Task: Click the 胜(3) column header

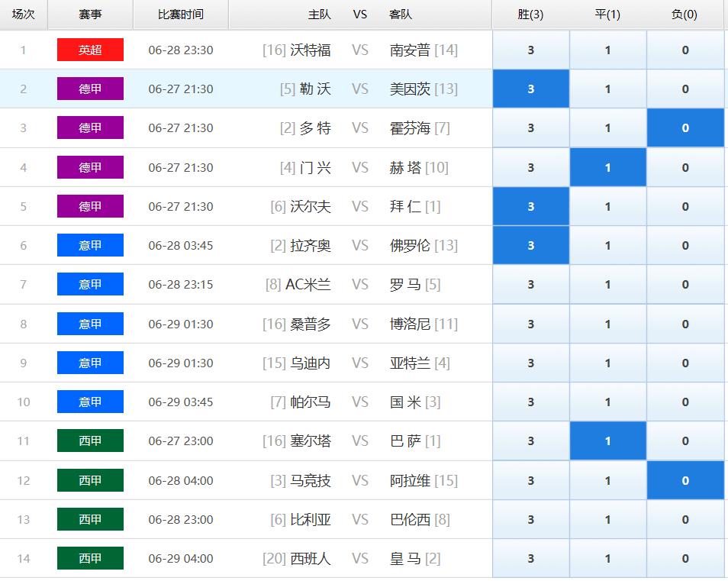Action: (530, 15)
